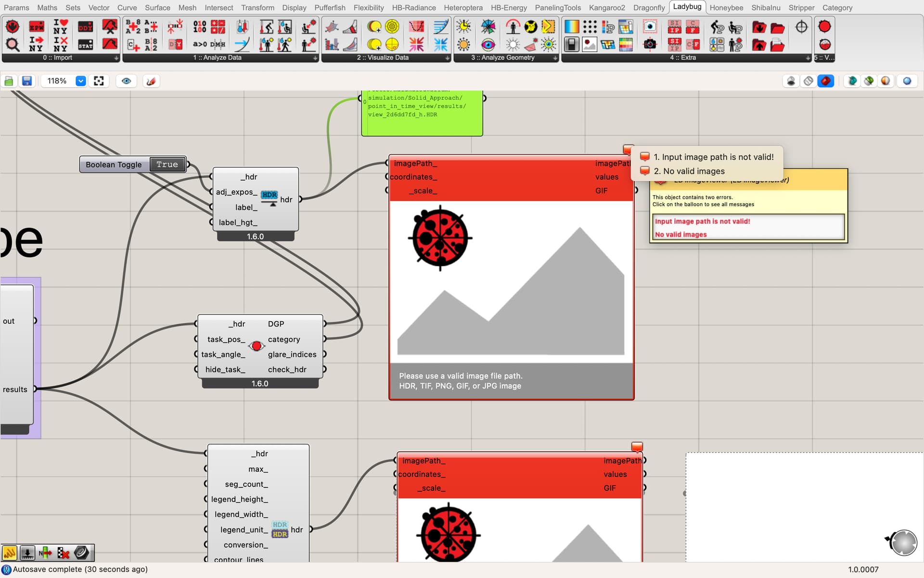
Task: Select the Dump Data red folder icon
Action: tap(759, 26)
